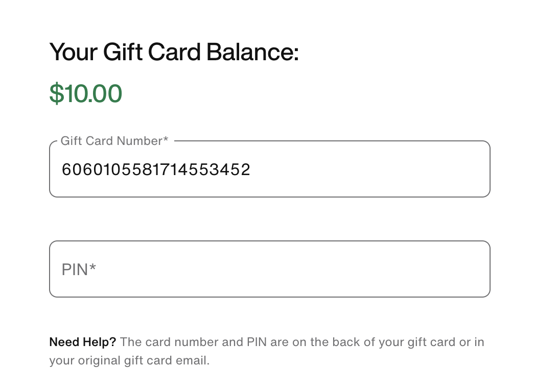557x392 pixels.
Task: Click empty space right of the card number digits
Action: pyautogui.click(x=368, y=169)
